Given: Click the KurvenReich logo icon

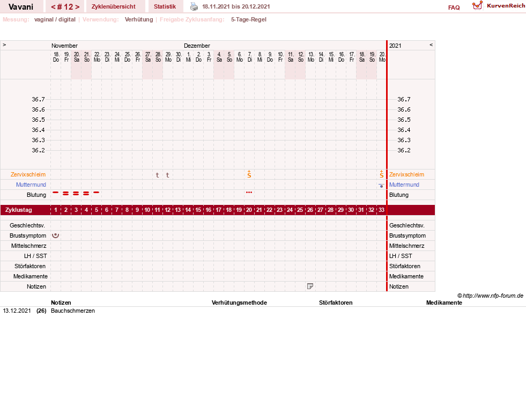Looking at the screenshot, I should (x=477, y=5).
